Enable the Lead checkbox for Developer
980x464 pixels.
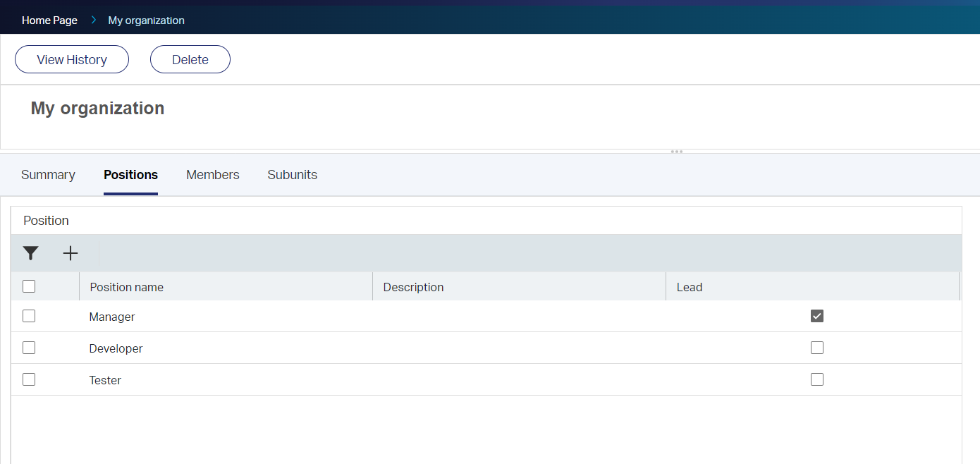tap(816, 347)
